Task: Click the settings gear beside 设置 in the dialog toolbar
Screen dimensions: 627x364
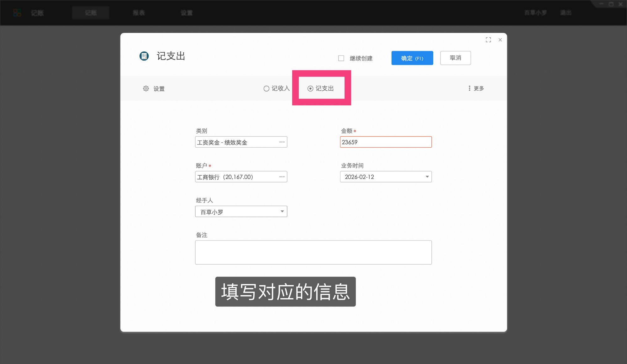Action: click(146, 88)
